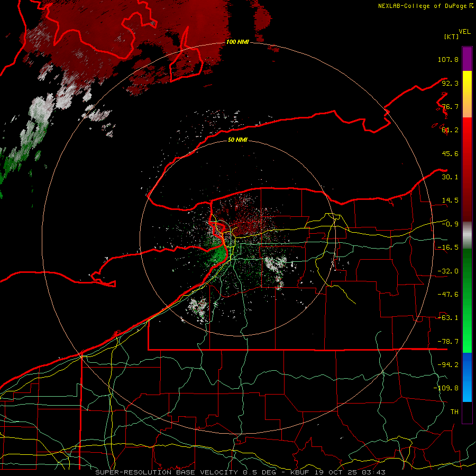Screen dimensions: 476x476
Task: Select the -63.1 scale value
Action: (448, 318)
